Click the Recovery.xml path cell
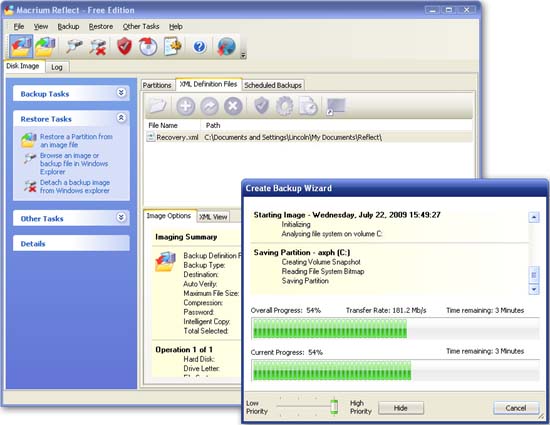The height and width of the screenshot is (425, 550). point(293,137)
